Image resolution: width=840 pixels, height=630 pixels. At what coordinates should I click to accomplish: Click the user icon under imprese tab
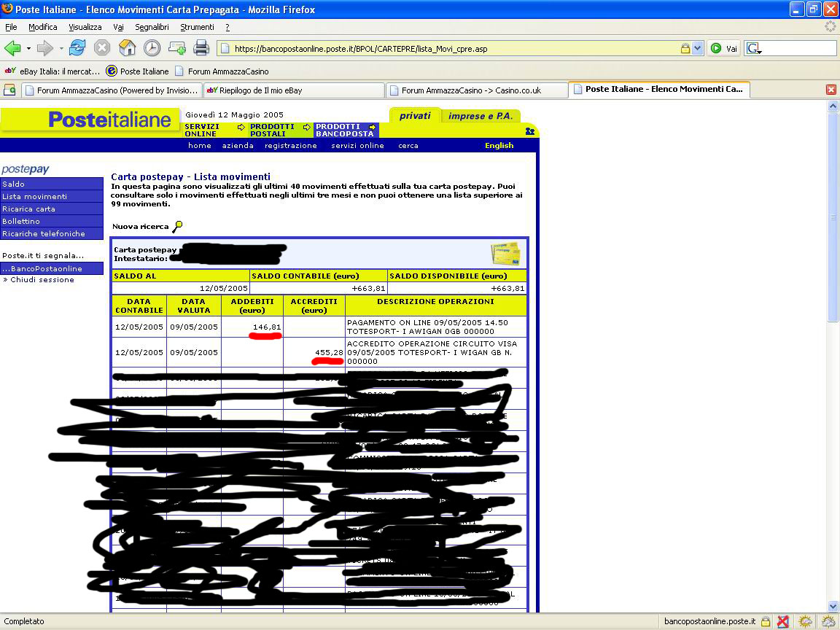point(530,131)
